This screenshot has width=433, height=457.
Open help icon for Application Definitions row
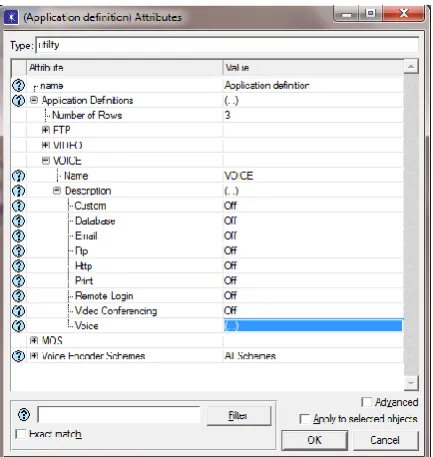18,101
